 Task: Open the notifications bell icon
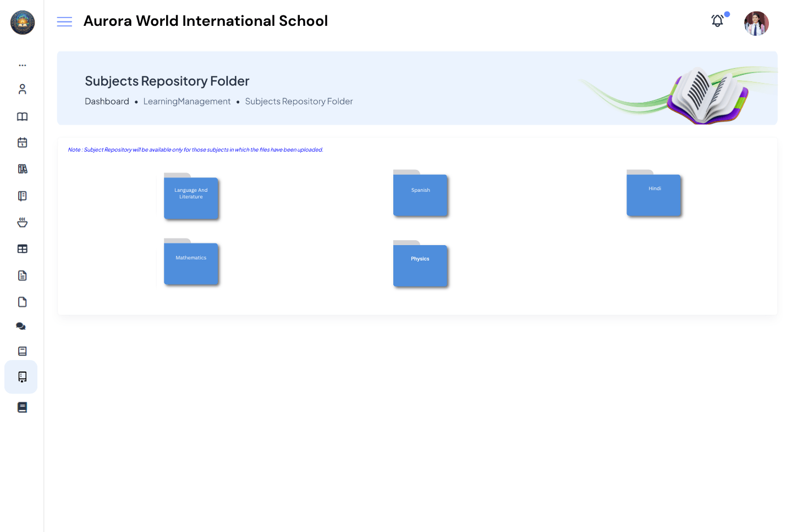tap(717, 21)
